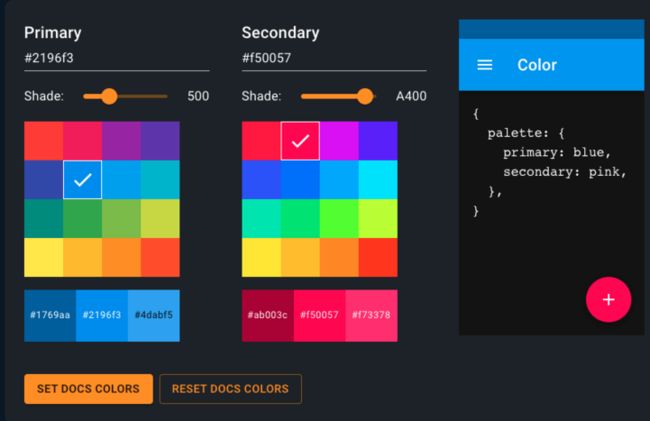Screen dimensions: 650x421
Task: Pick the yellow swatch in Primary grid
Action: tap(44, 257)
